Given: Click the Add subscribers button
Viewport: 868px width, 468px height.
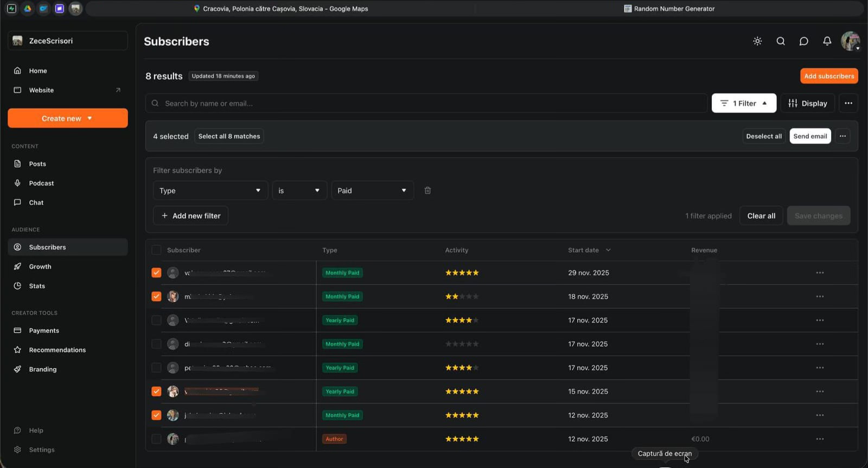Looking at the screenshot, I should pos(828,76).
